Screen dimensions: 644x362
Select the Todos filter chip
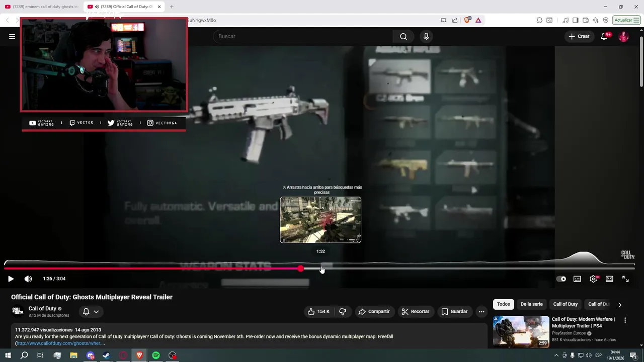[503, 304]
